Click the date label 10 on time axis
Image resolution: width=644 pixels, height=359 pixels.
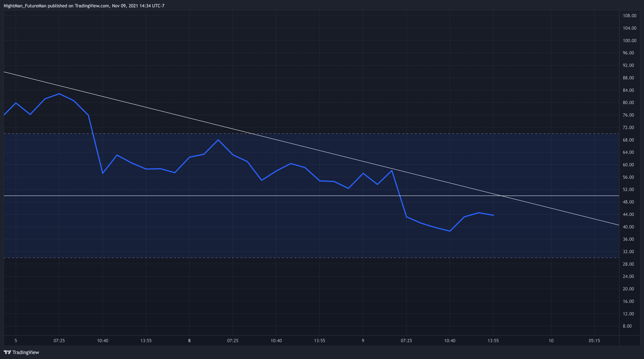tap(551, 341)
